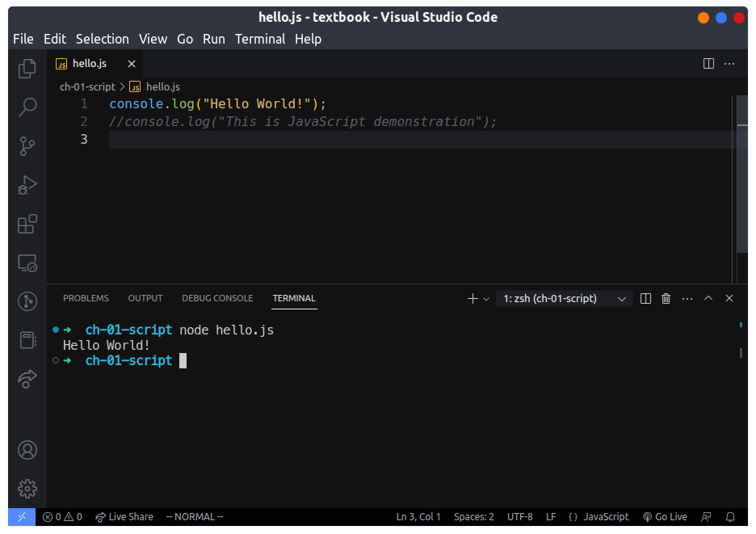Switch to the PROBLEMS tab
Viewport: 756px width, 534px height.
pos(86,298)
